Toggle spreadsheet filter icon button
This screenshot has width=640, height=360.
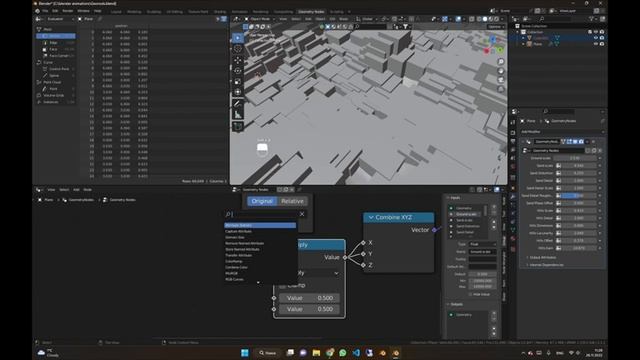tap(224, 19)
